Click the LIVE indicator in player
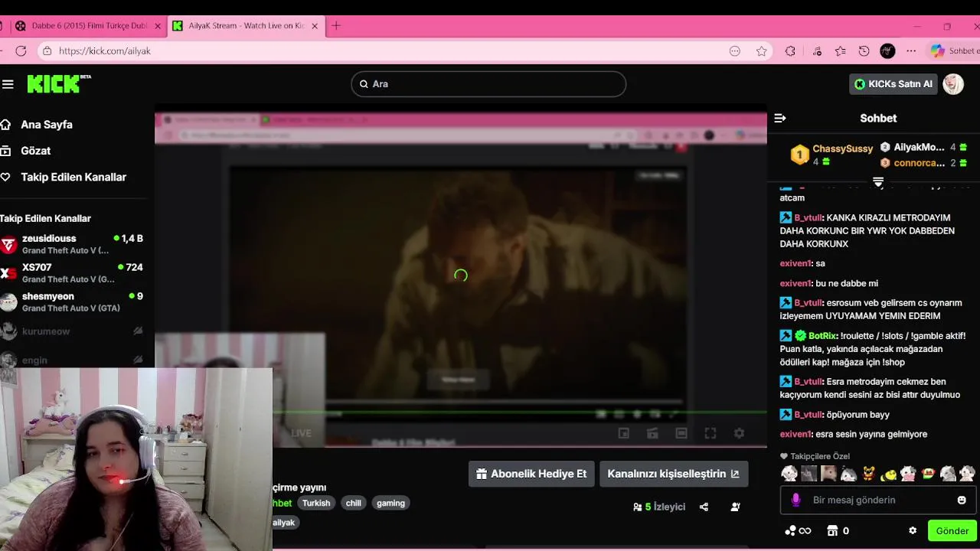980x551 pixels. 301,433
